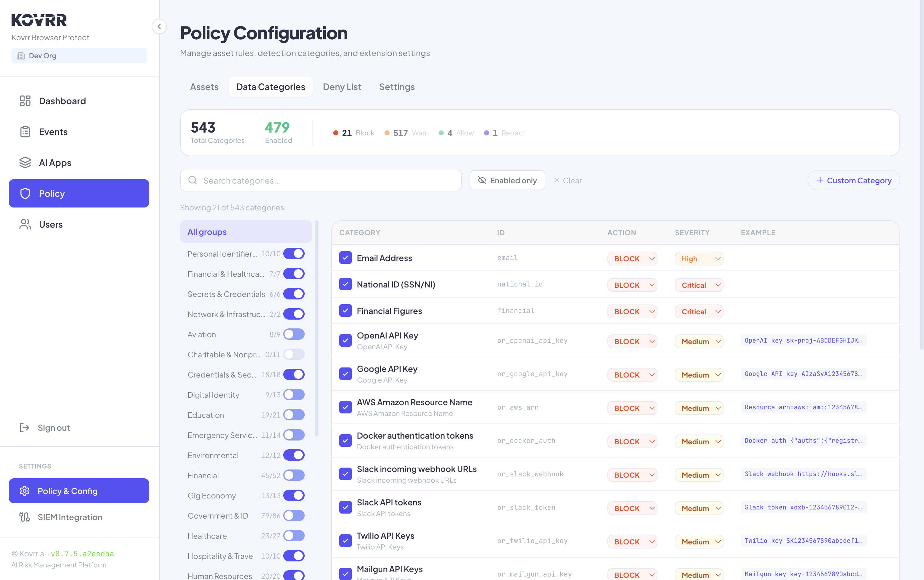Open the severity dropdown for Docker authentication tokens
924x580 pixels.
[699, 441]
